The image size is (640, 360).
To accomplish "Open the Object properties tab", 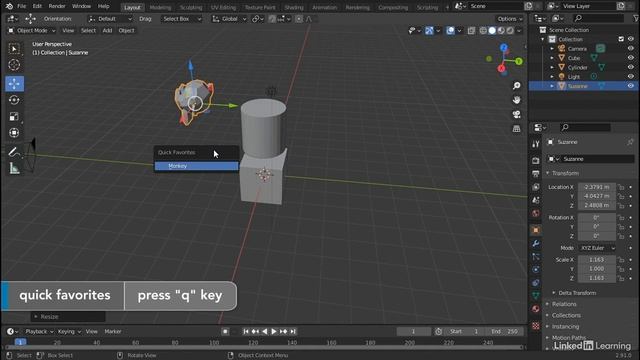I will pos(536,230).
